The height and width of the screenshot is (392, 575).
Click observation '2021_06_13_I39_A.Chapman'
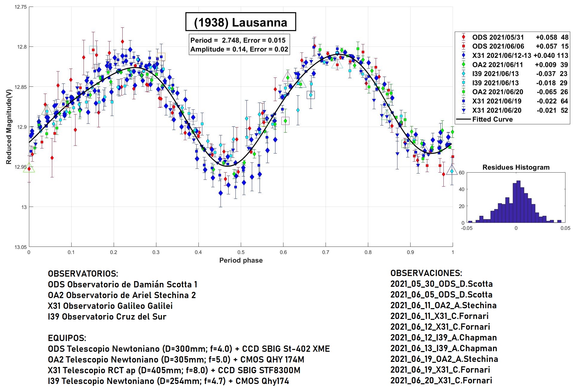click(x=444, y=348)
